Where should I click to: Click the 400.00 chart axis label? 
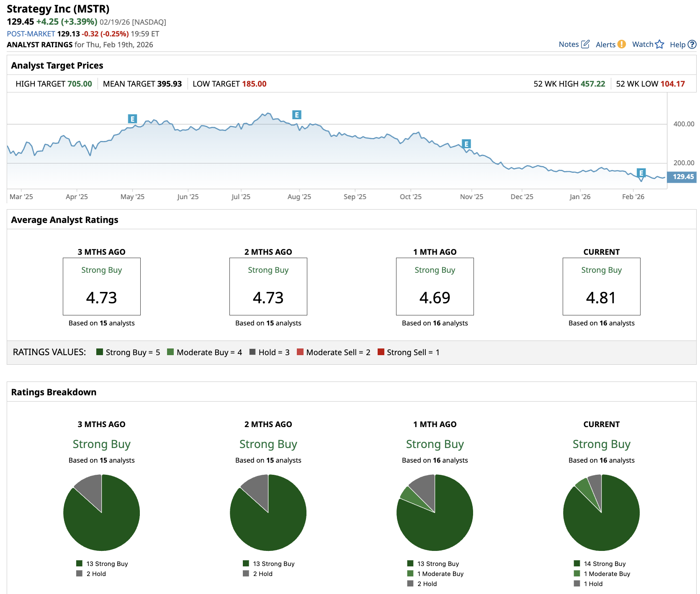pos(684,124)
